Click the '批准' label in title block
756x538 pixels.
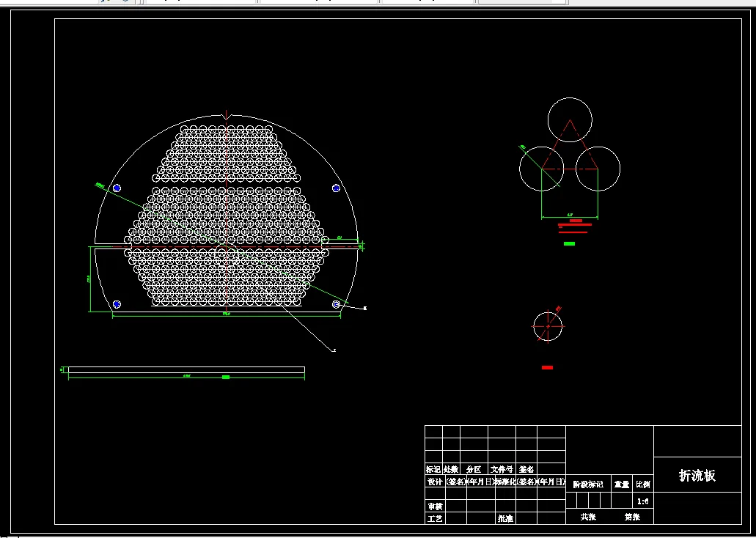click(505, 519)
